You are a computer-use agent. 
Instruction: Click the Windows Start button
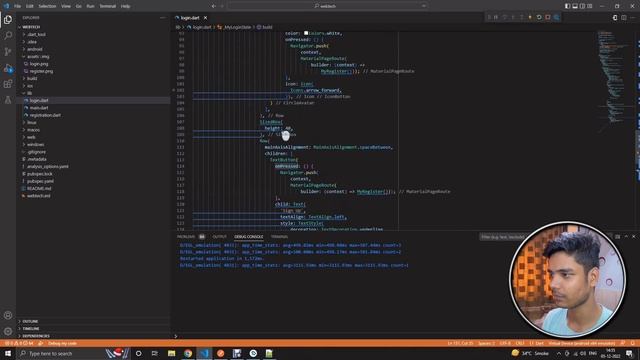coord(8,353)
